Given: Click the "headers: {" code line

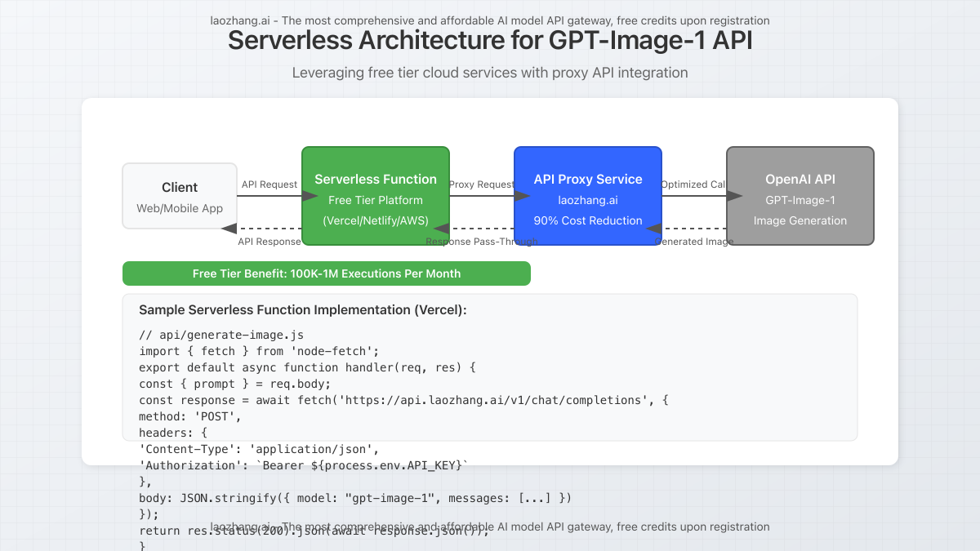Looking at the screenshot, I should [x=175, y=433].
